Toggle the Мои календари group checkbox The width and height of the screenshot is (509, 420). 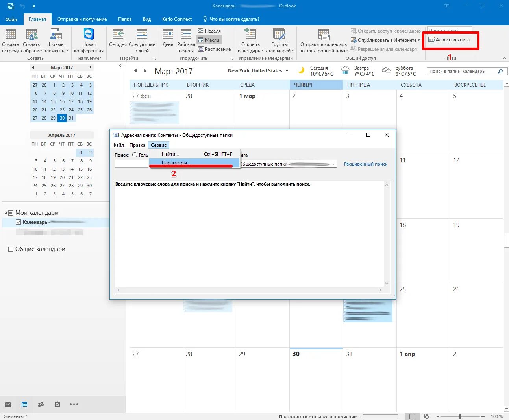click(11, 213)
